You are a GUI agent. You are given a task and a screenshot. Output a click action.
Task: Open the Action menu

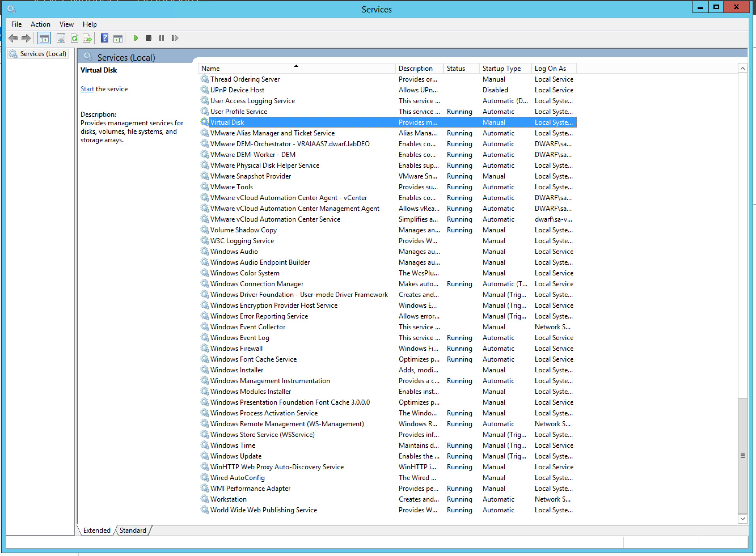click(41, 24)
